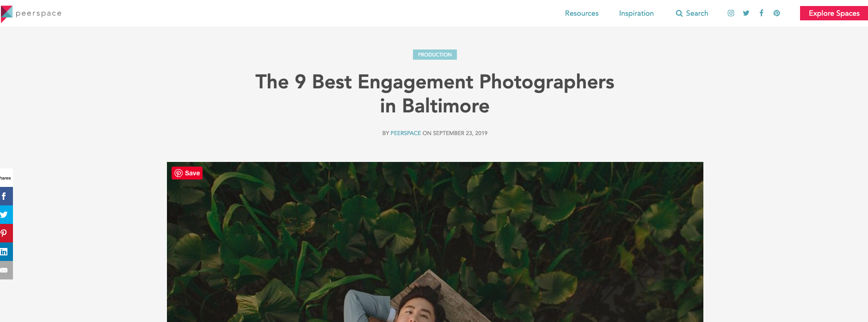Open the PEERSPACE author link
Viewport: 868px width, 322px height.
(406, 133)
